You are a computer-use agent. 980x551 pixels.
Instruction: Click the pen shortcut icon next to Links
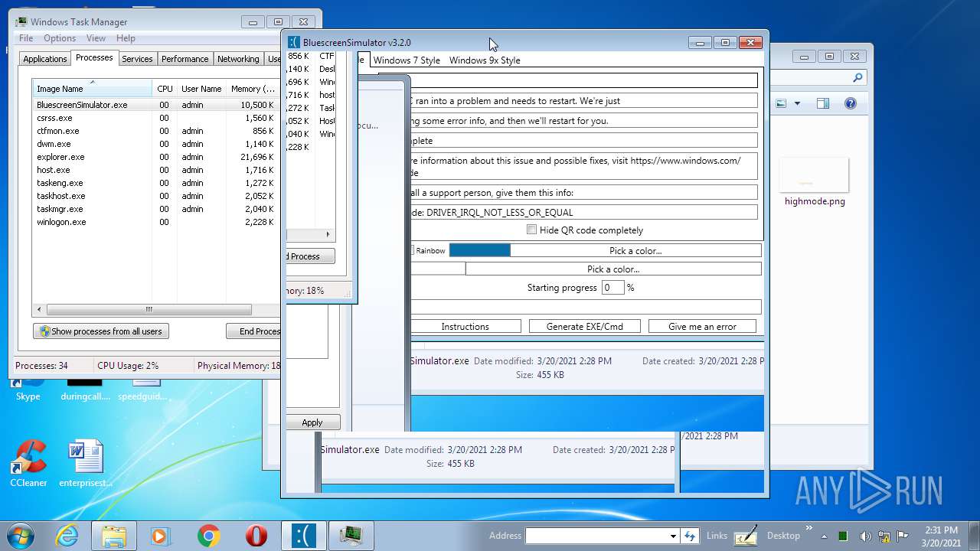click(x=745, y=536)
